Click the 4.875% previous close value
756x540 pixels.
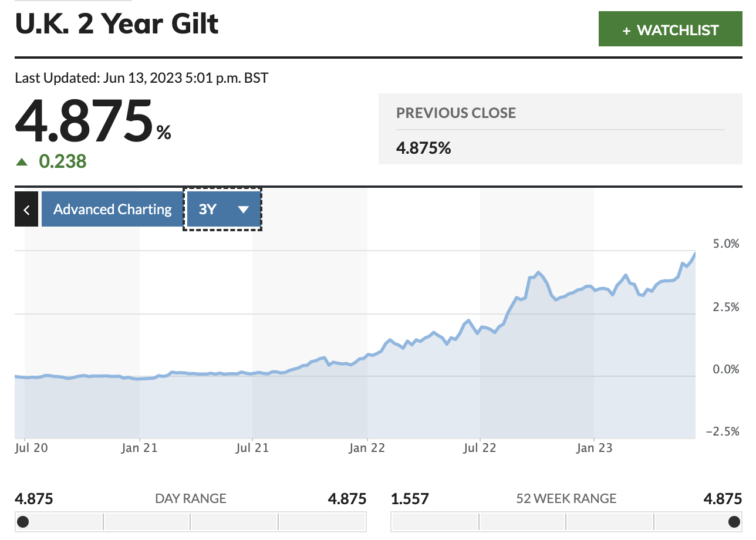pos(424,147)
